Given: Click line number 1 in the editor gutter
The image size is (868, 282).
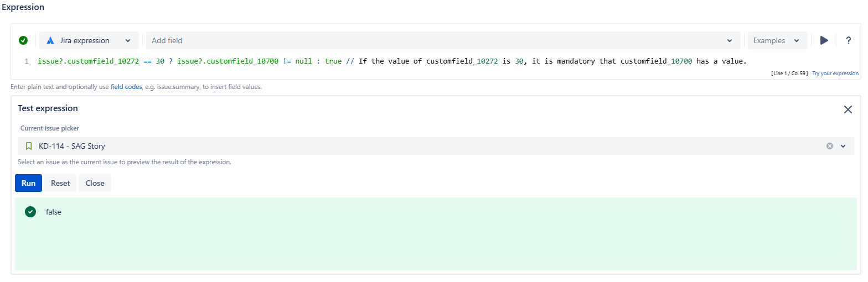Looking at the screenshot, I should pos(27,61).
